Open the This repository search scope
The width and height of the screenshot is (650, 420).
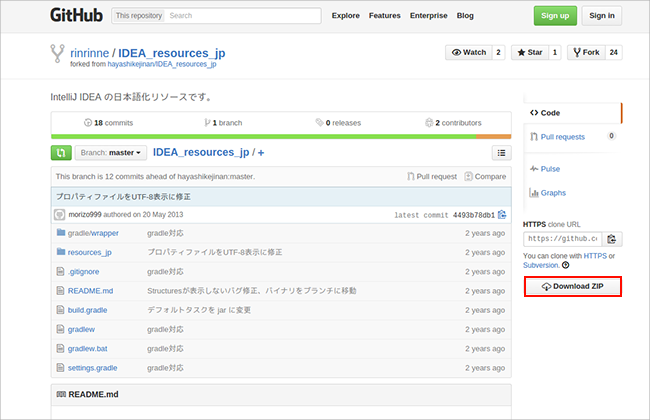point(138,16)
